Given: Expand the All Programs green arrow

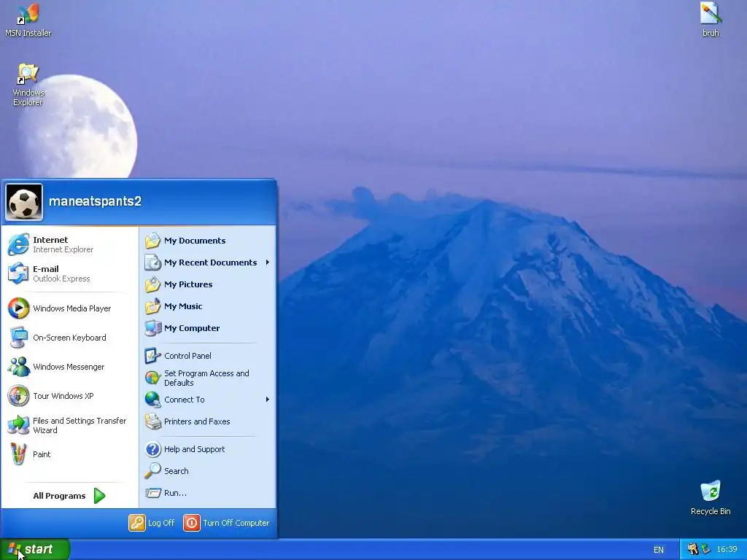Looking at the screenshot, I should (99, 496).
